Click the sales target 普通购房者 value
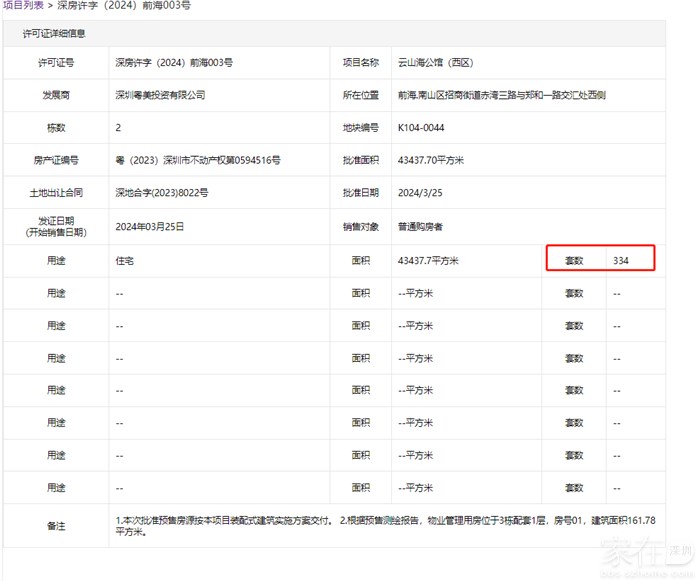 coord(422,227)
